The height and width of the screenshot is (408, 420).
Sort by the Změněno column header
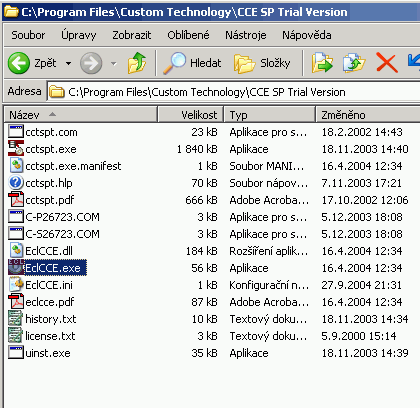coord(368,115)
